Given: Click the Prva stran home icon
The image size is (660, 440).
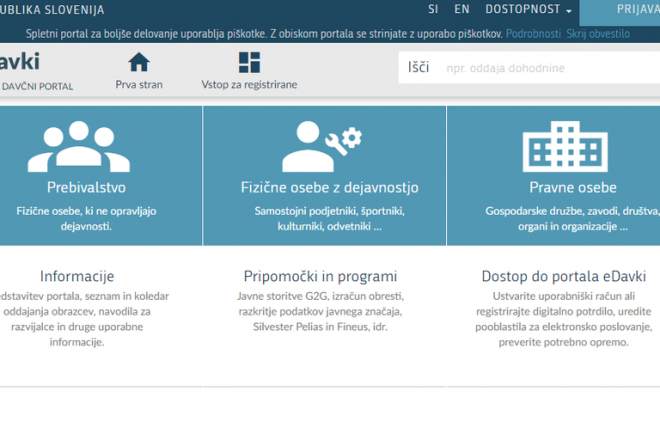Looking at the screenshot, I should click(x=139, y=62).
